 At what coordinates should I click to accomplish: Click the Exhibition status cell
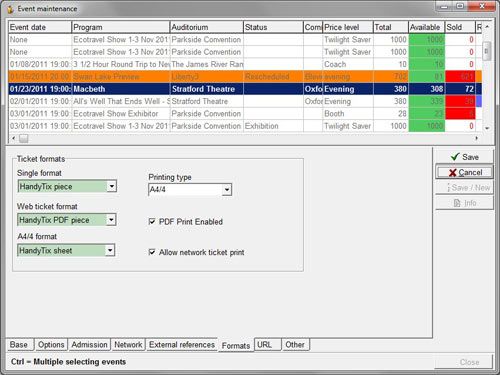click(x=273, y=126)
